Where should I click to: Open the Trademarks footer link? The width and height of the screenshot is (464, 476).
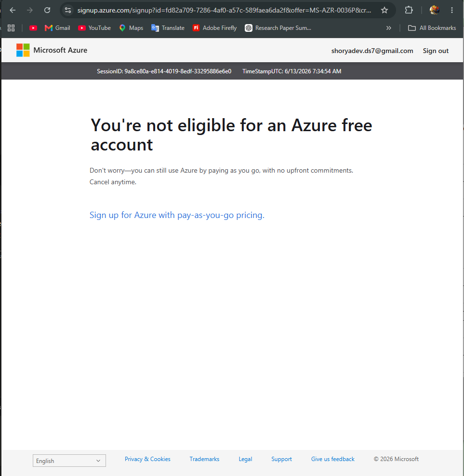204,459
